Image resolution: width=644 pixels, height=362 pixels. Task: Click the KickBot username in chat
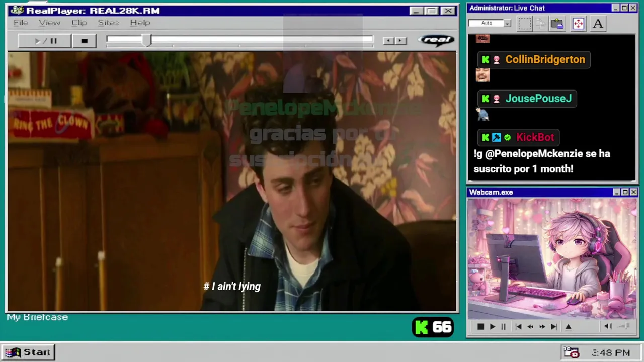click(x=535, y=137)
